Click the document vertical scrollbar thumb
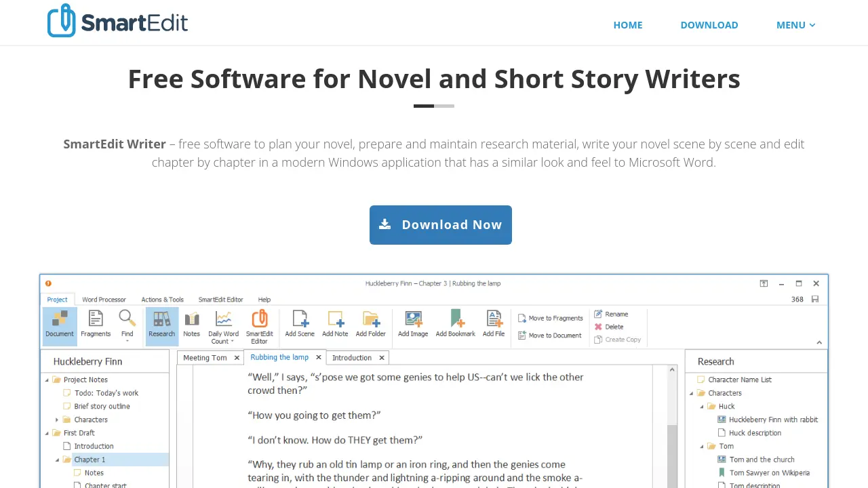Image resolution: width=868 pixels, height=488 pixels. [672, 456]
